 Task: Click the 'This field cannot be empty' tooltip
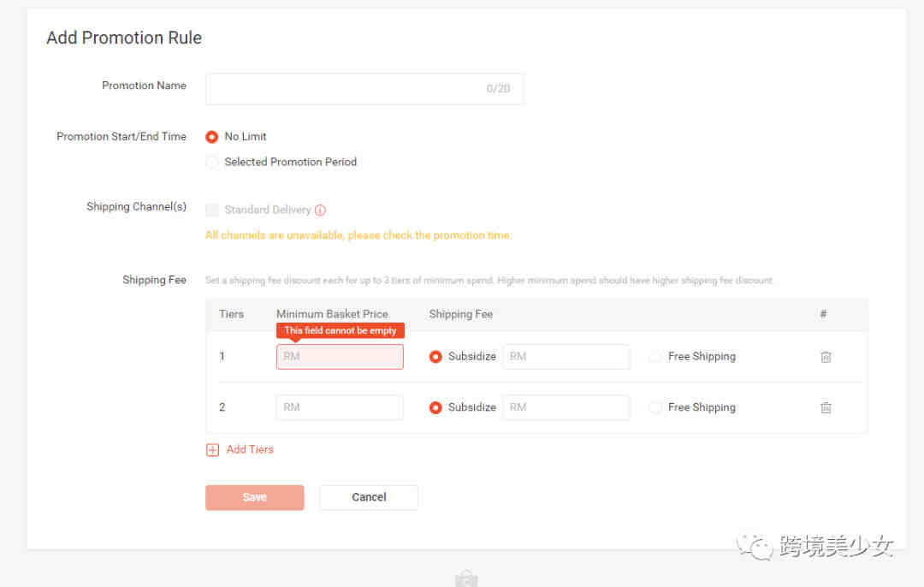tap(341, 330)
